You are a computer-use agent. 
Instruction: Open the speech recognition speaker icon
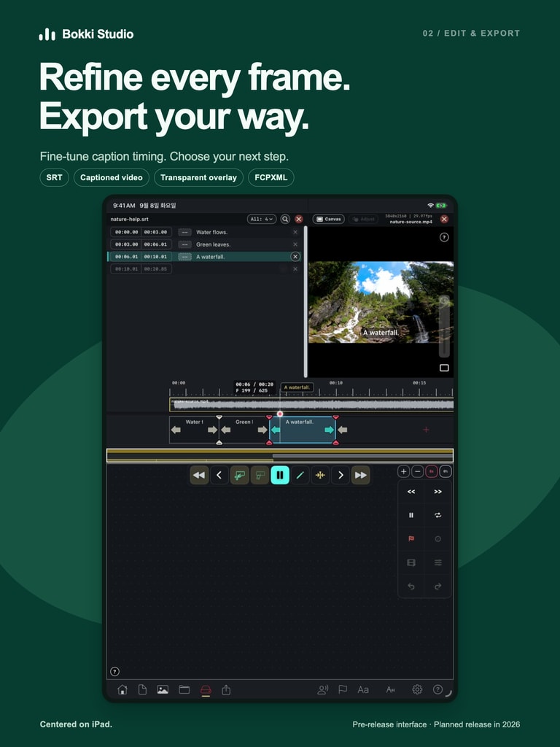323,689
